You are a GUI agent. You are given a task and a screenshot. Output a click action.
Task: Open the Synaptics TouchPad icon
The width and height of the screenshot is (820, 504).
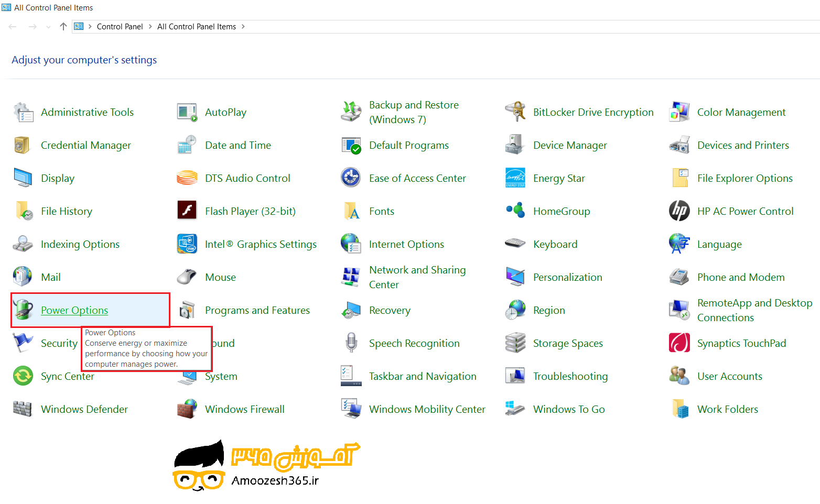[x=679, y=343]
